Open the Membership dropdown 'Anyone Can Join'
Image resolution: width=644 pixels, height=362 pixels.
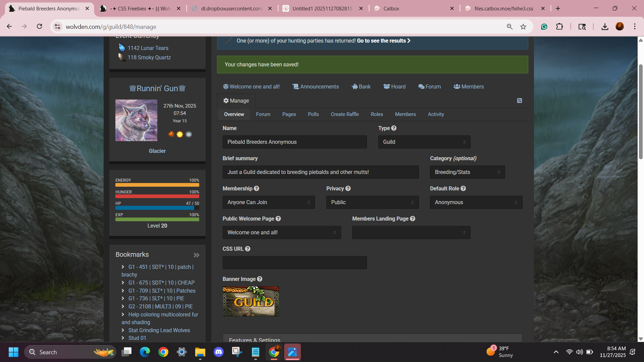268,202
